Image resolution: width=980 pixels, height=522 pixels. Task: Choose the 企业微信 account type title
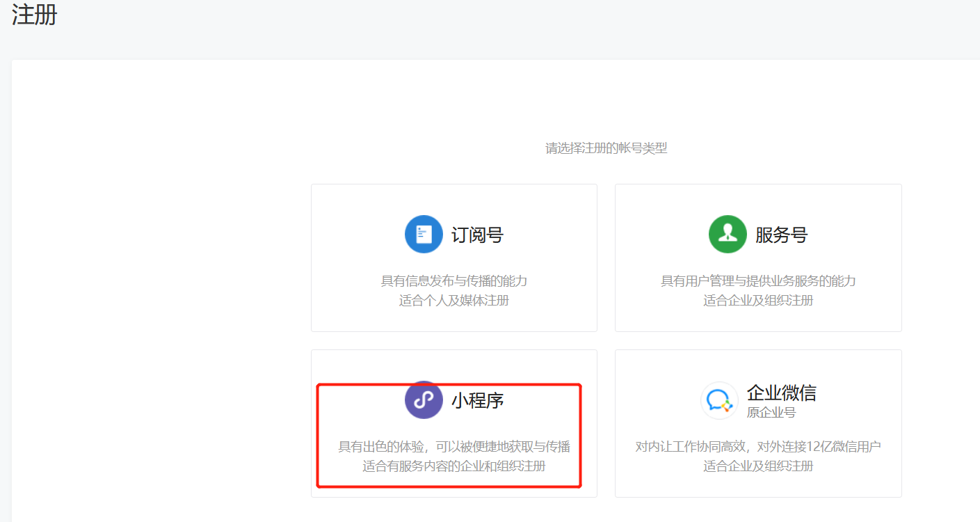tap(781, 393)
